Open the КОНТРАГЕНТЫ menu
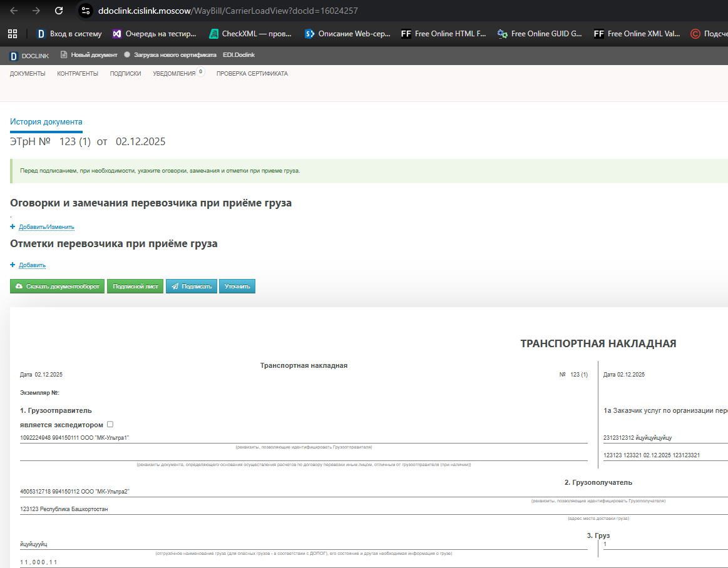 (x=78, y=73)
